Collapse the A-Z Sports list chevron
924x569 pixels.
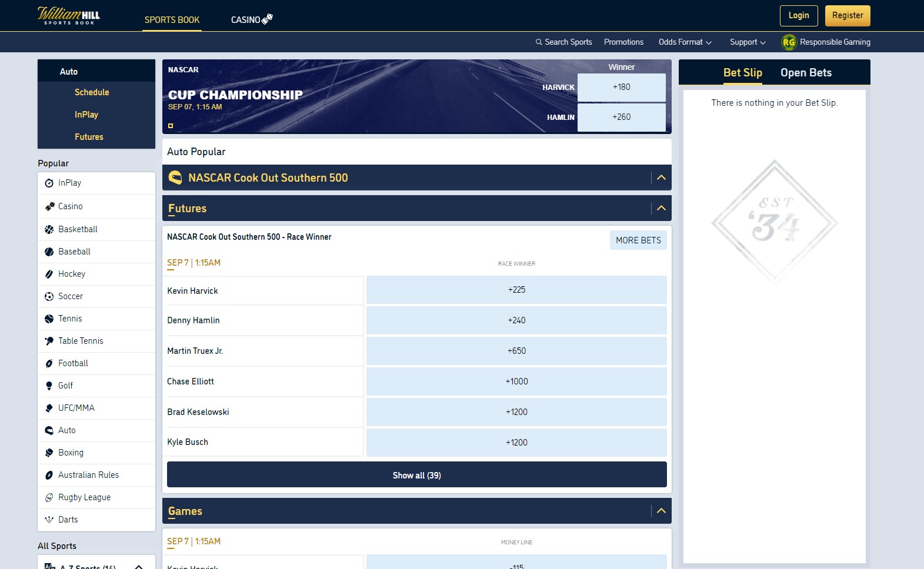139,567
